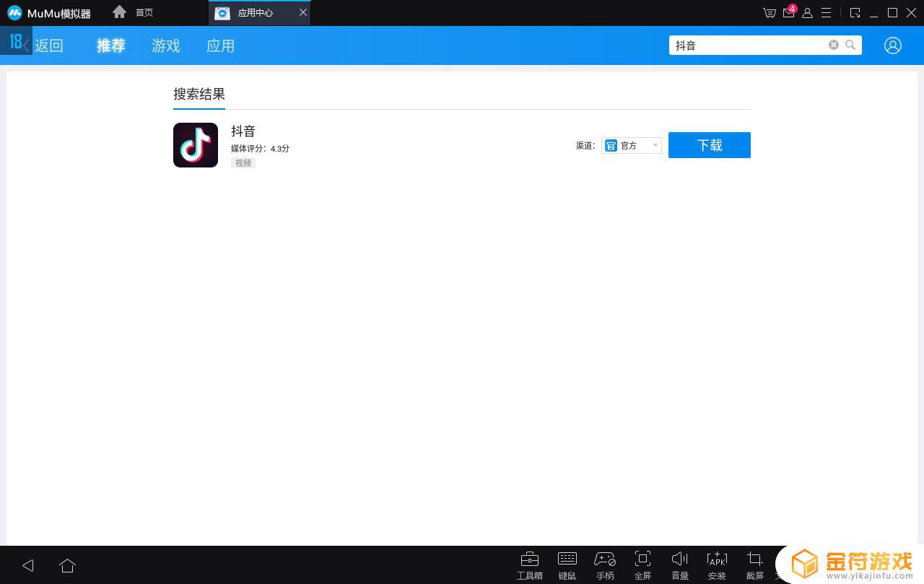
Task: Open the 应用 category
Action: pyautogui.click(x=221, y=45)
